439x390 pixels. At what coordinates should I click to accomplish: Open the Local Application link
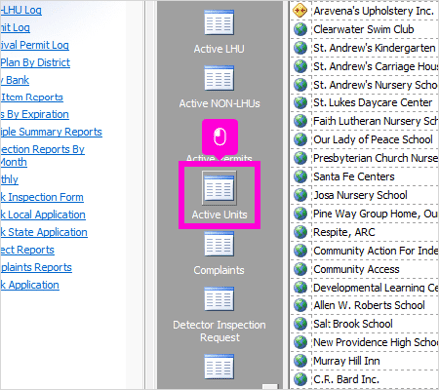[43, 215]
